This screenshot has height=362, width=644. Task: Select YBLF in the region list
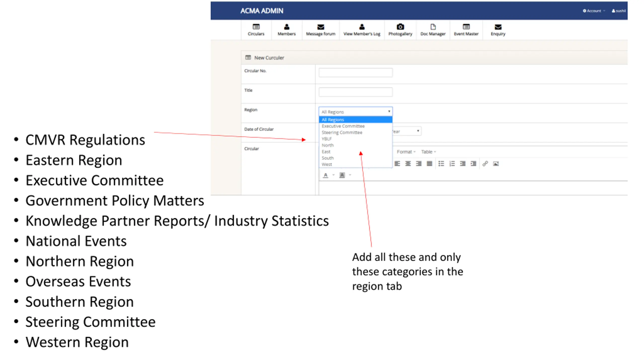coord(355,139)
